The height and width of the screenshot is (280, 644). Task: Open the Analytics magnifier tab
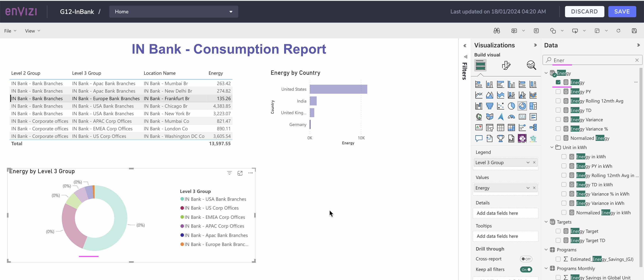pyautogui.click(x=531, y=65)
